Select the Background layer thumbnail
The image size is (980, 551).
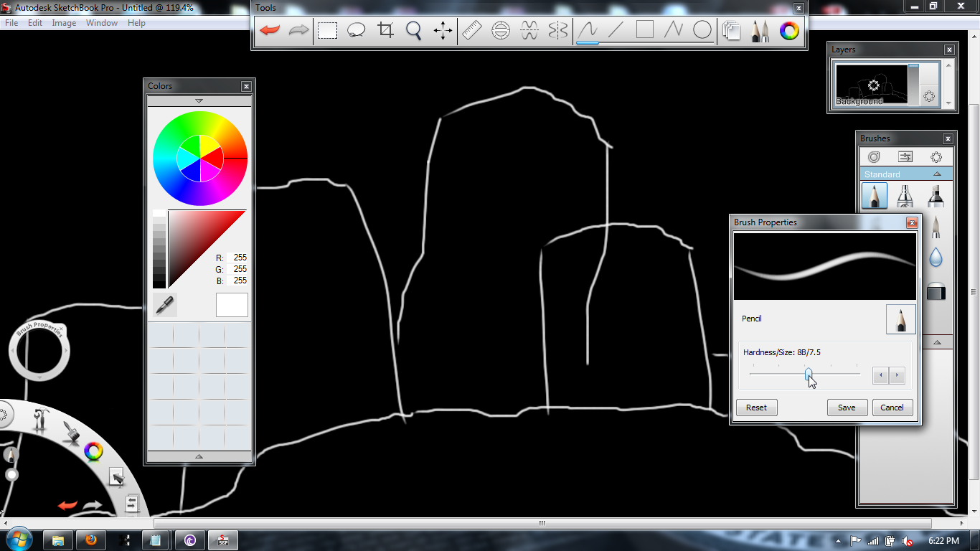click(871, 85)
